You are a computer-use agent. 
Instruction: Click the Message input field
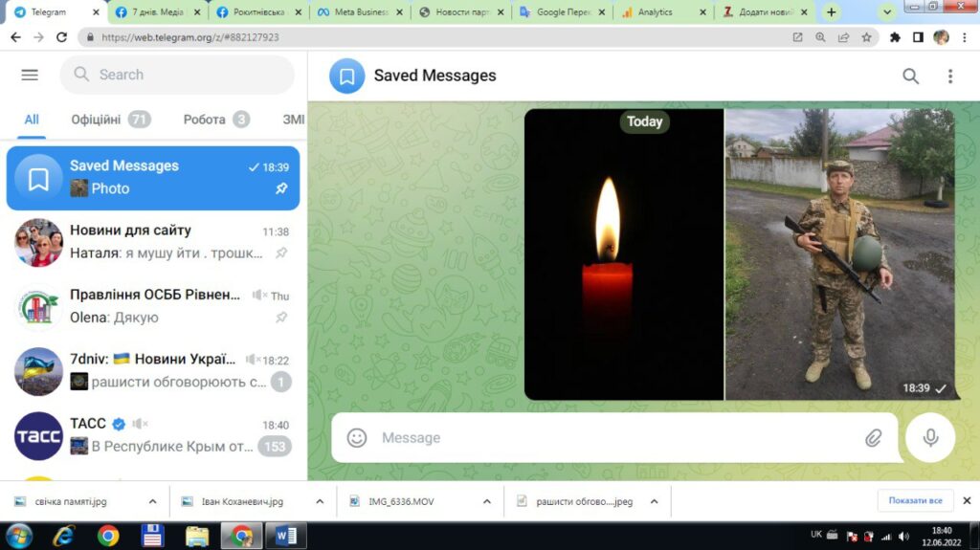[x=612, y=437]
